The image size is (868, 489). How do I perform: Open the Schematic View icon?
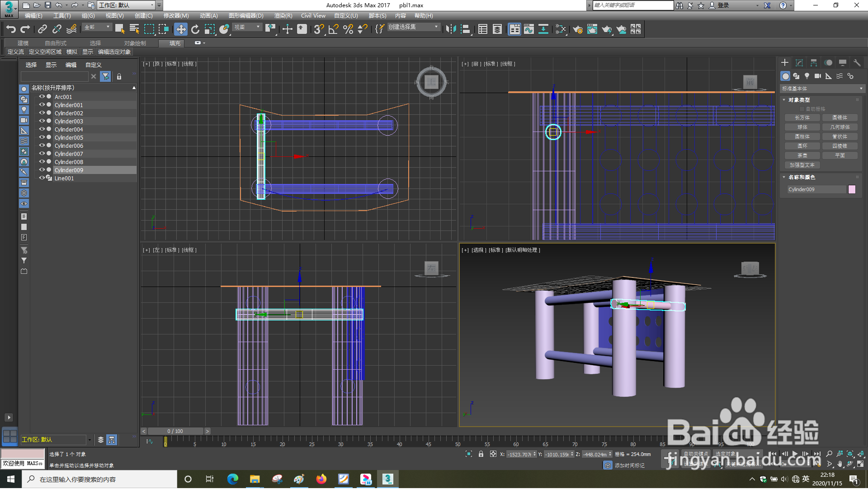click(543, 29)
